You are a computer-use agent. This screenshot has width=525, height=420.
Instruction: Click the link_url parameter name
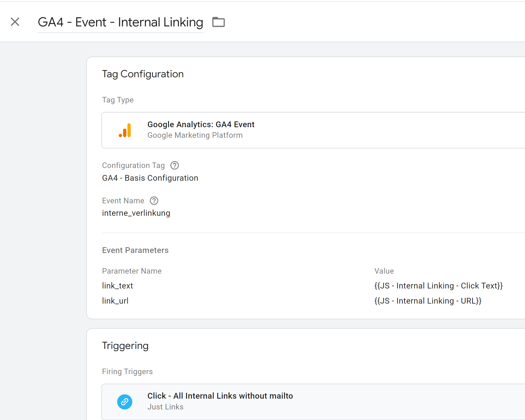point(115,301)
